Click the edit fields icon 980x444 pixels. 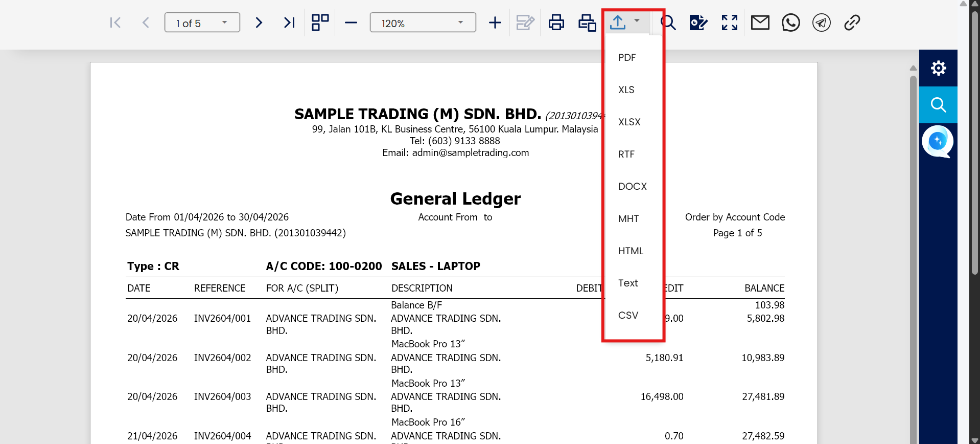[x=525, y=23]
